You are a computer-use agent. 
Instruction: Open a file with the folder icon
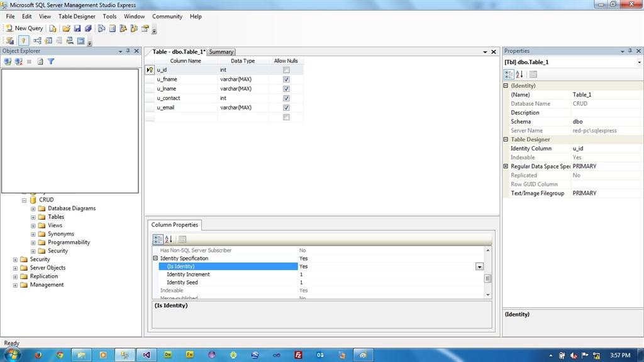coord(66,28)
